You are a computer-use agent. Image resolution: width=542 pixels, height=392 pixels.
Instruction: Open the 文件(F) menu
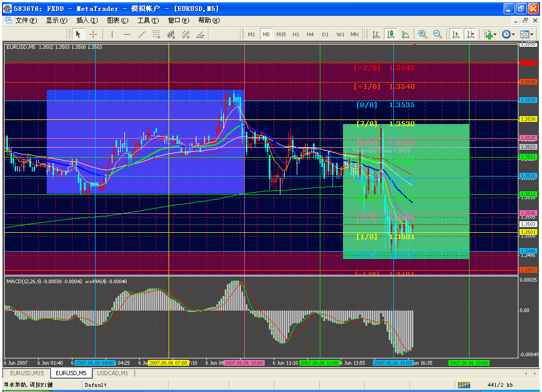tap(26, 20)
